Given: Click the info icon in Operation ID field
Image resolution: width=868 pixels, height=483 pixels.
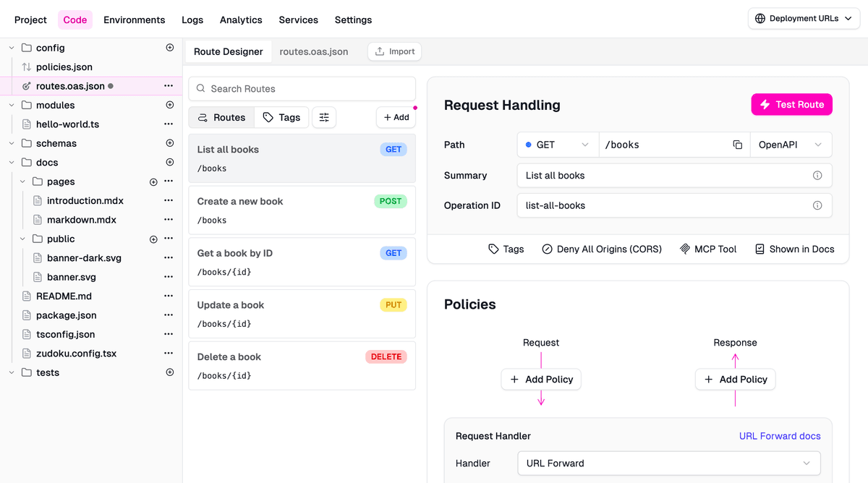Looking at the screenshot, I should tap(817, 205).
